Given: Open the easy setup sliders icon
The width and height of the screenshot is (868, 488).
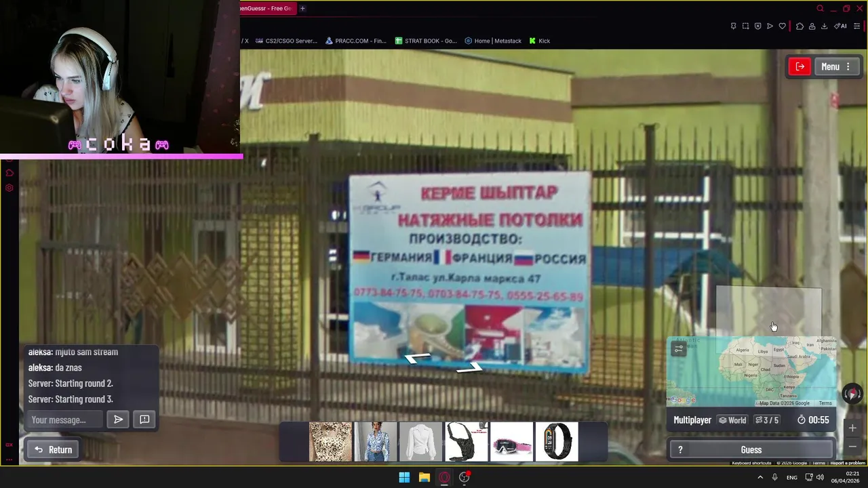Looking at the screenshot, I should tap(856, 26).
